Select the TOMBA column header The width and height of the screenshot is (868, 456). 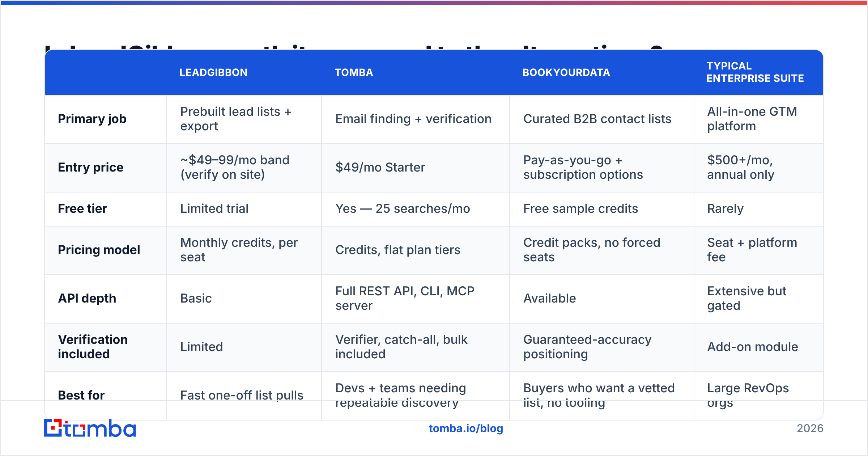pyautogui.click(x=354, y=72)
